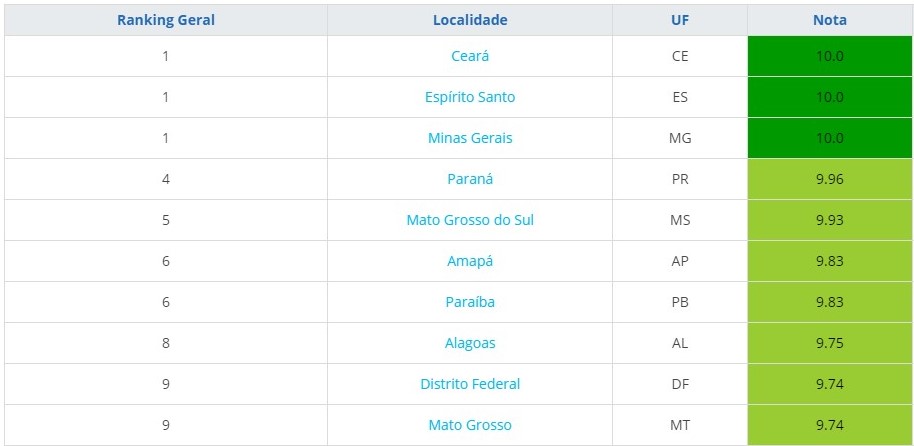Viewport: 914px width, 446px height.
Task: Sort by Localidade column header
Action: click(470, 20)
